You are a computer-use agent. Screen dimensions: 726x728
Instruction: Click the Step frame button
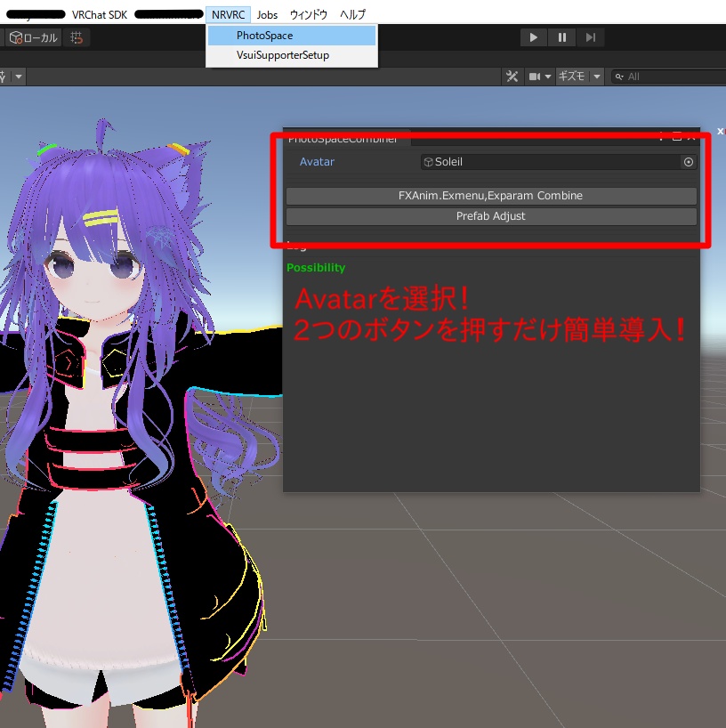pos(591,36)
